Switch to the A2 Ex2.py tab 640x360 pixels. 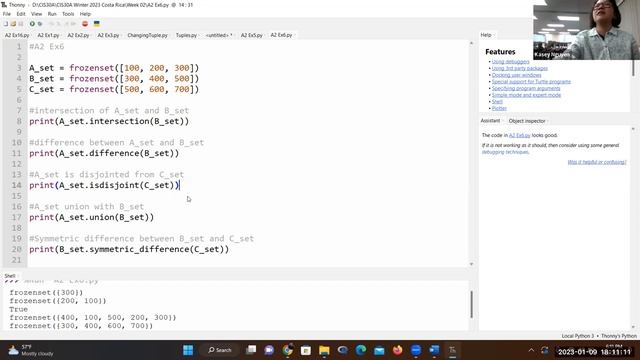(78, 35)
